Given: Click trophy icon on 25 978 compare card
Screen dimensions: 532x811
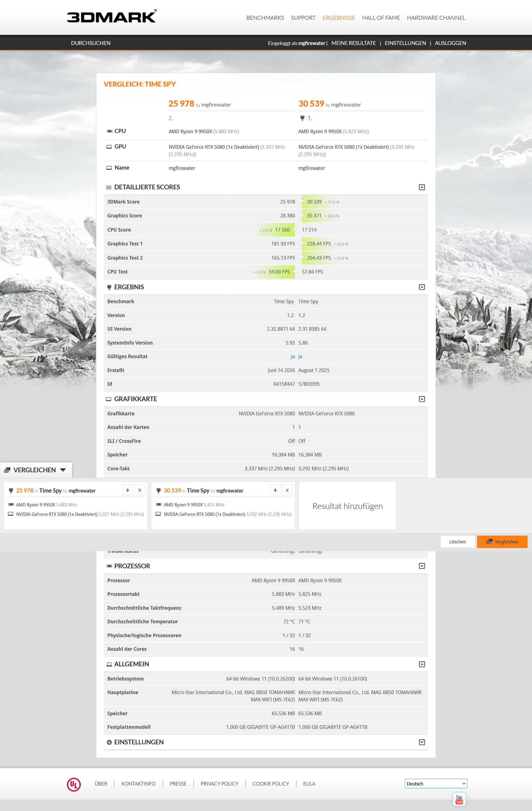Looking at the screenshot, I should [x=11, y=491].
